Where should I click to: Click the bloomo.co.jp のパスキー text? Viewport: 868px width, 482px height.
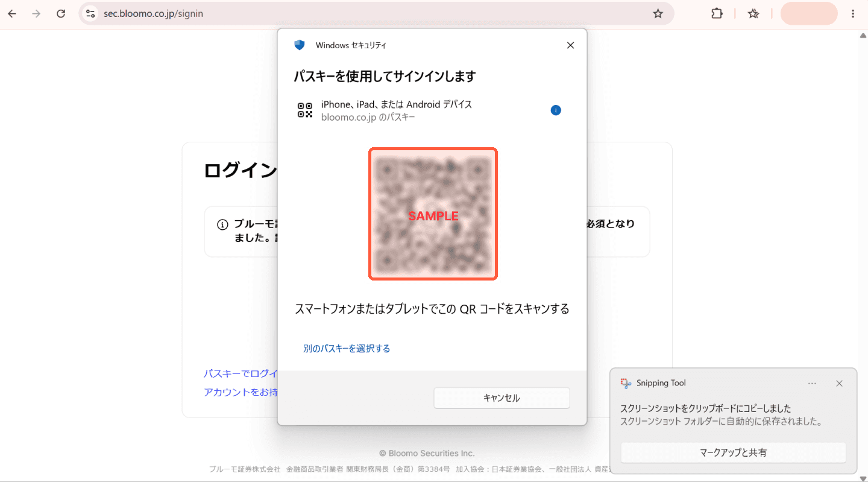[x=368, y=117]
